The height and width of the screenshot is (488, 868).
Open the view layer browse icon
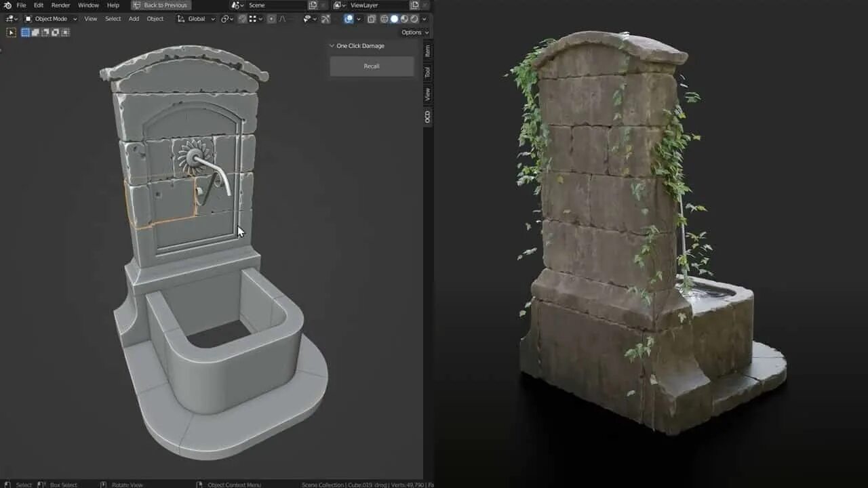coord(339,5)
